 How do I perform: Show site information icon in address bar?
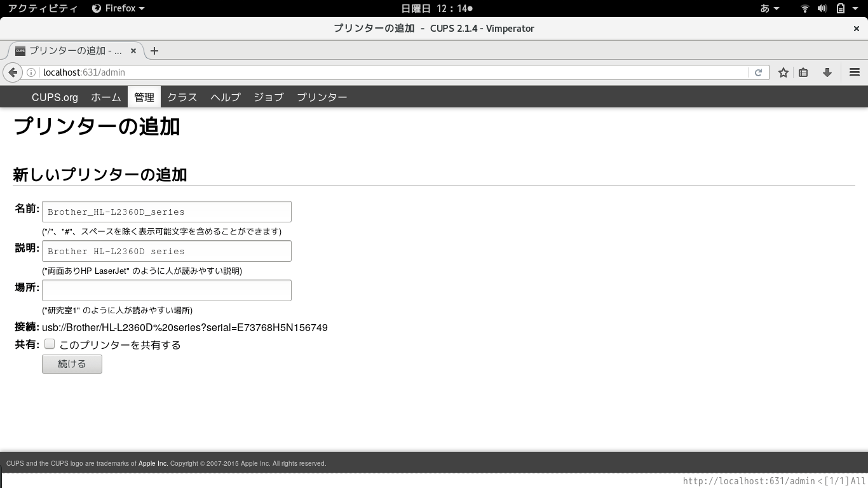tap(31, 72)
